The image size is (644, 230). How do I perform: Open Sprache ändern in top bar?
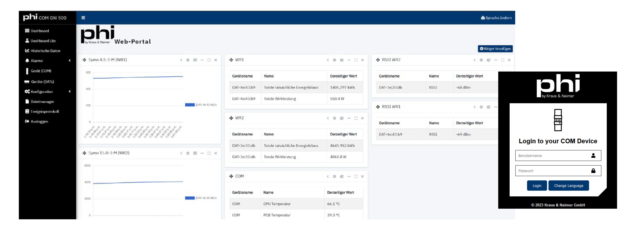[496, 18]
